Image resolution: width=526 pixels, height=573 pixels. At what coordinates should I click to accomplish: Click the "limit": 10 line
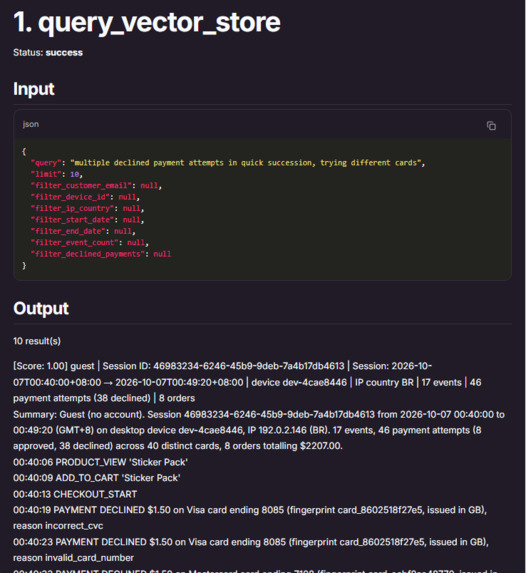tap(57, 174)
